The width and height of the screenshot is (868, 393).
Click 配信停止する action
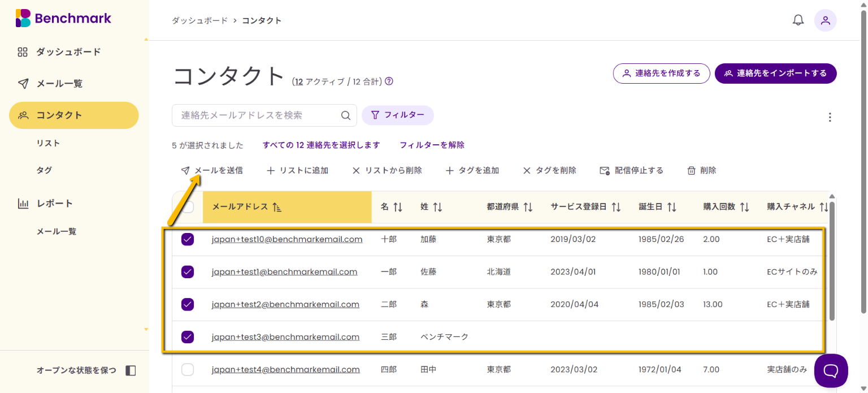[631, 170]
